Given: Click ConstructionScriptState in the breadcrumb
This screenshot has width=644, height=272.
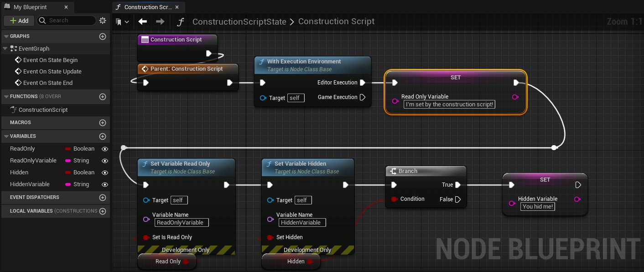Looking at the screenshot, I should pos(239,22).
